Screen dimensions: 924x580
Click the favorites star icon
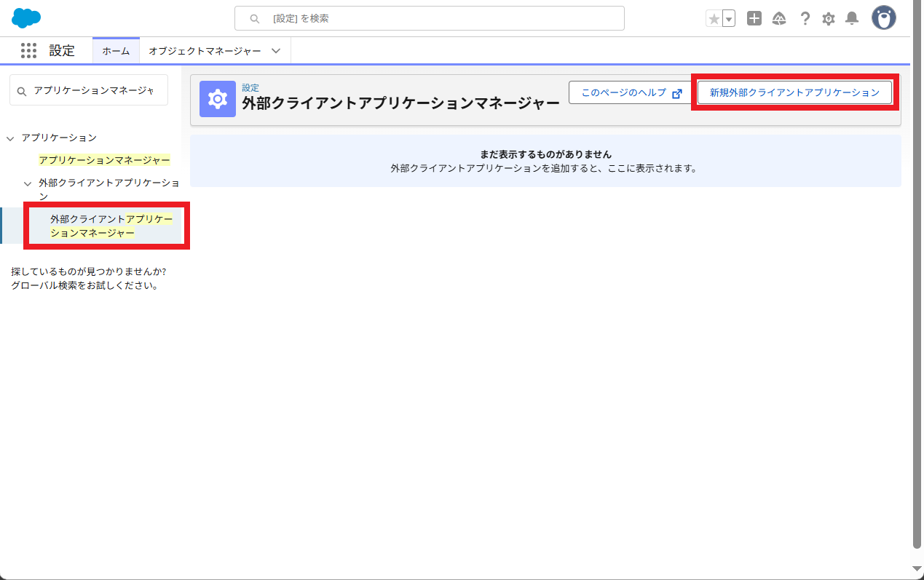[714, 19]
